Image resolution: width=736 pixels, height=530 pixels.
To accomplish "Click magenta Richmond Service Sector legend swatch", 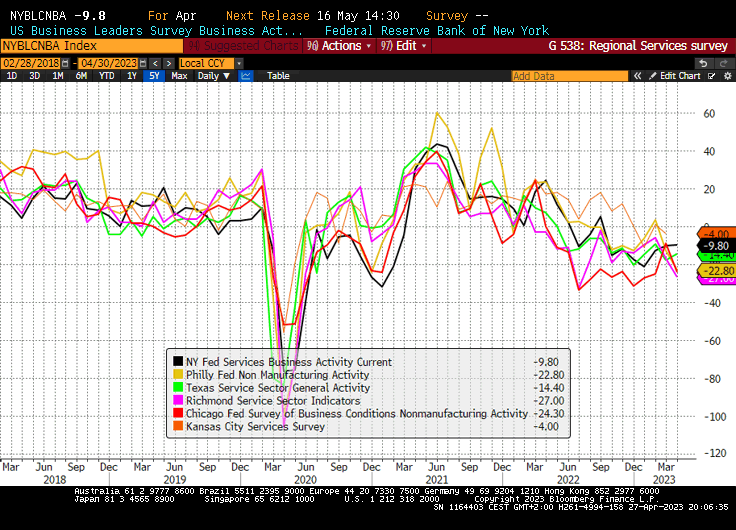I will [x=178, y=400].
